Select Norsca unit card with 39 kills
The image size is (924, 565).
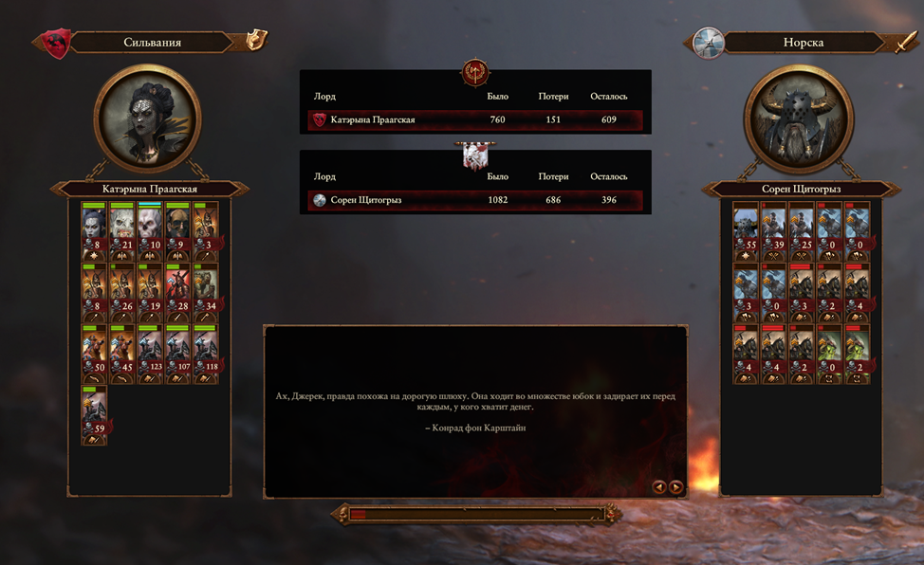point(773,231)
